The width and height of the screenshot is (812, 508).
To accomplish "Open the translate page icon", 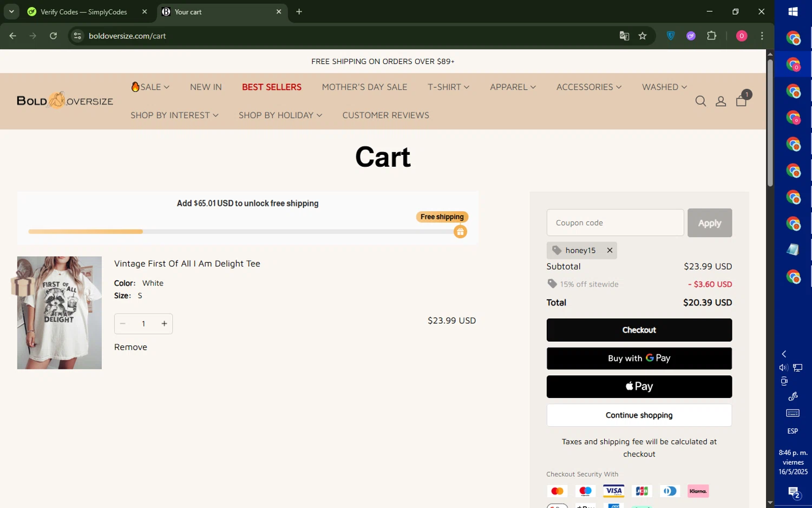I will point(624,36).
